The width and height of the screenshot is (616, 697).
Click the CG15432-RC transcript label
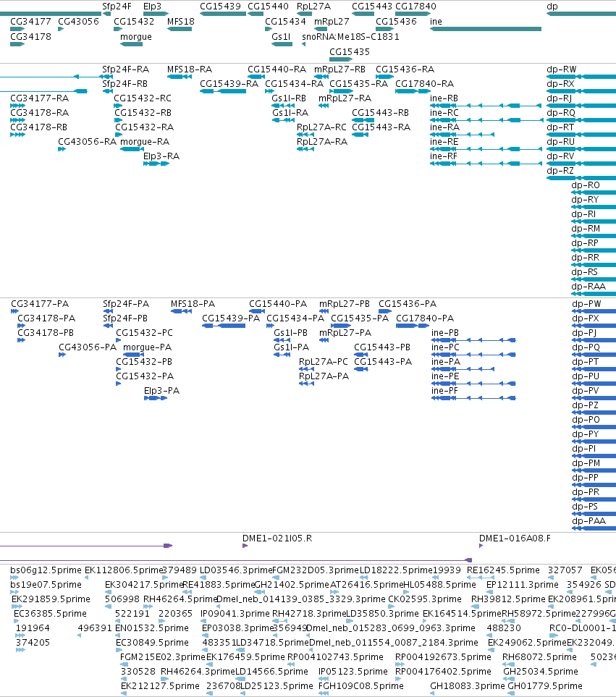[142, 98]
